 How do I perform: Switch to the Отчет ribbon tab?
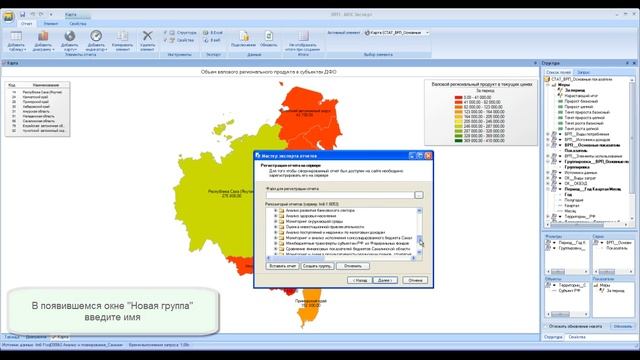click(x=27, y=24)
